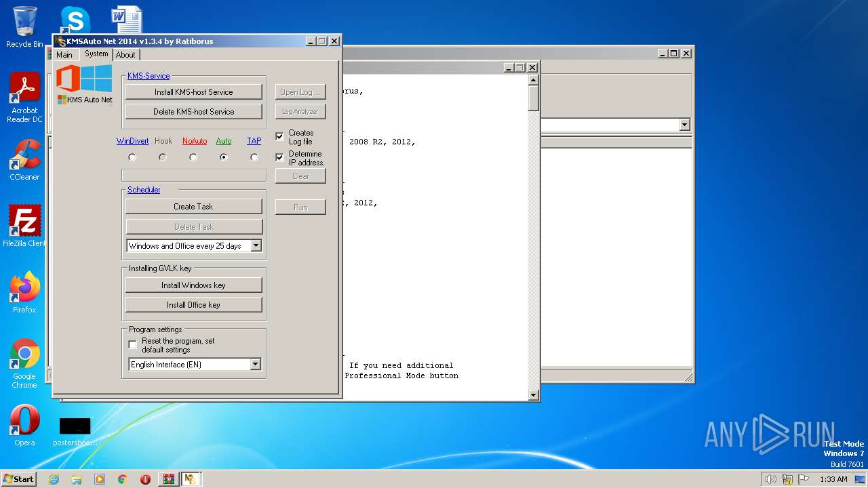Open the network status tray icon

787,479
